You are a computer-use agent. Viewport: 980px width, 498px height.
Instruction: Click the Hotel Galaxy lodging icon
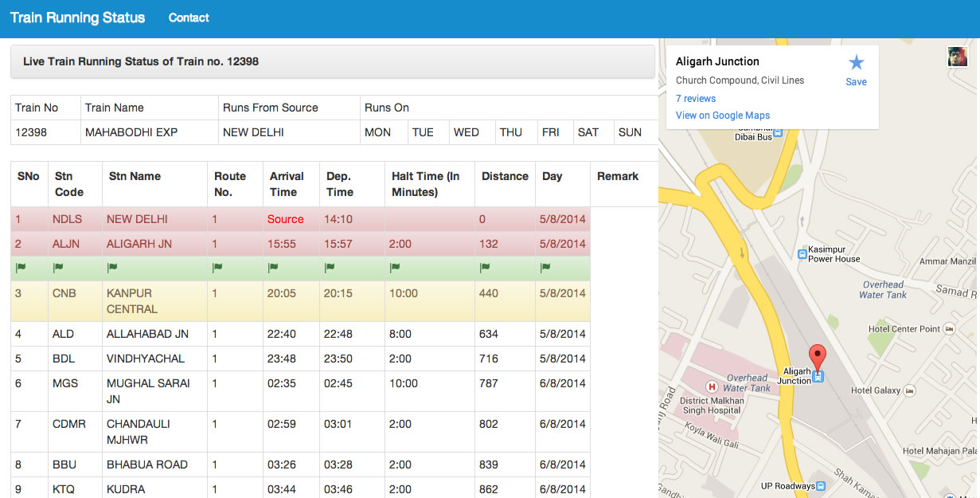click(908, 390)
